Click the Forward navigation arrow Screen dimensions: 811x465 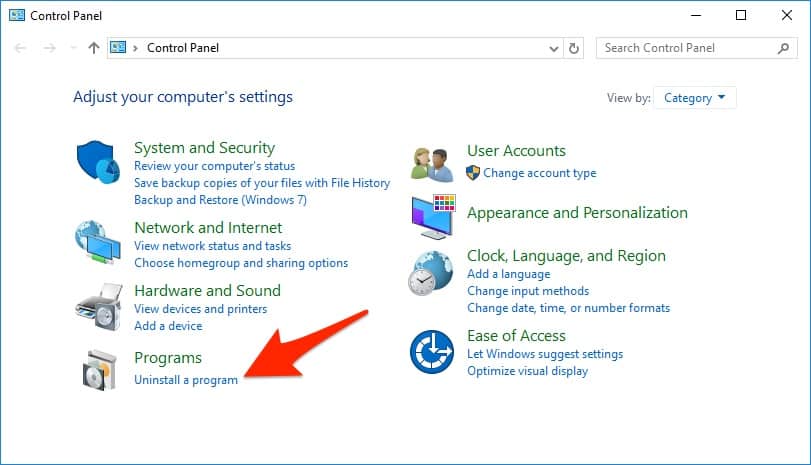[x=50, y=48]
